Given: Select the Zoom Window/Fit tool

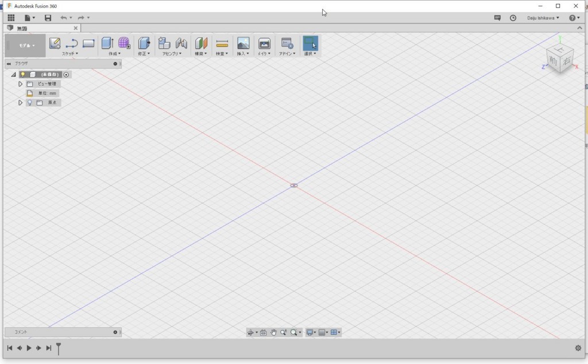Looking at the screenshot, I should [293, 332].
